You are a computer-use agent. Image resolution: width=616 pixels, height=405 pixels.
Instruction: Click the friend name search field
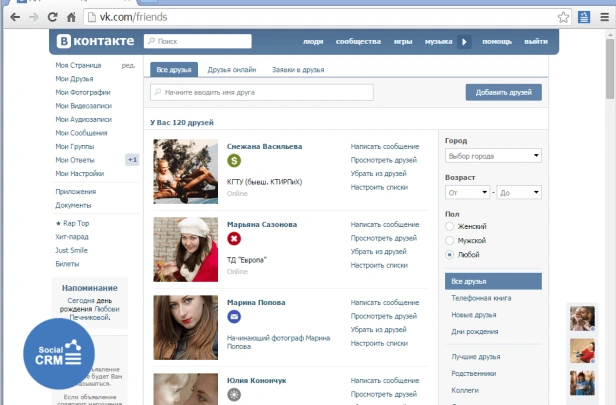pyautogui.click(x=261, y=92)
